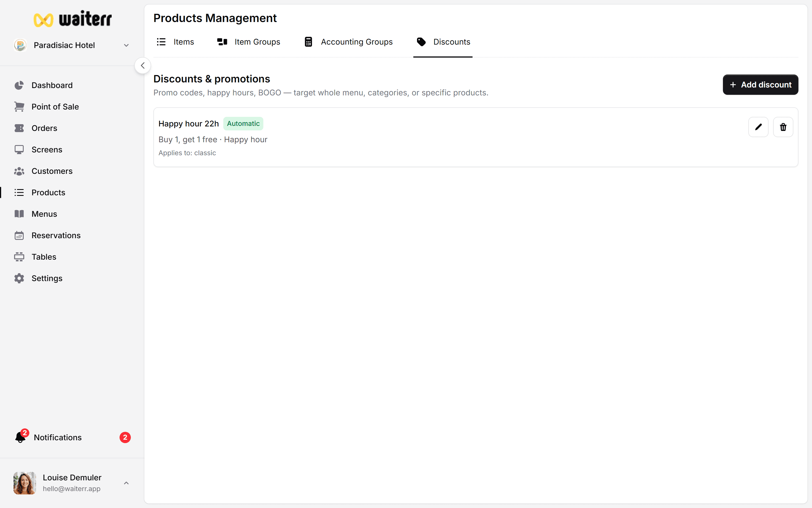The image size is (812, 508).
Task: Click the Accounting Groups calculator icon
Action: click(x=308, y=42)
